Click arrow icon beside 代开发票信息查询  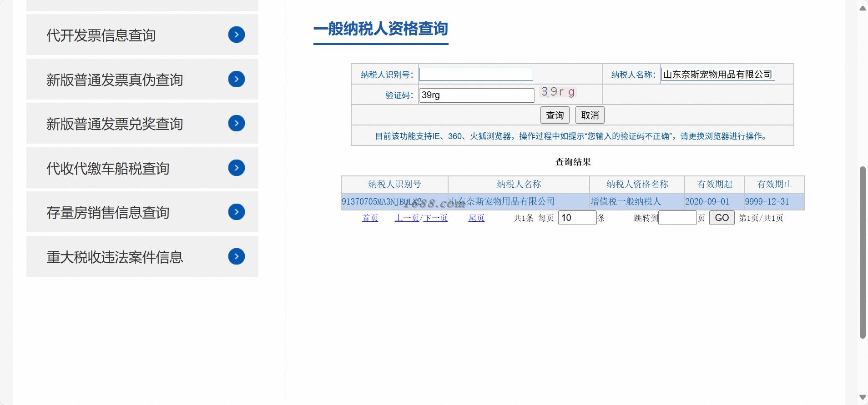237,35
